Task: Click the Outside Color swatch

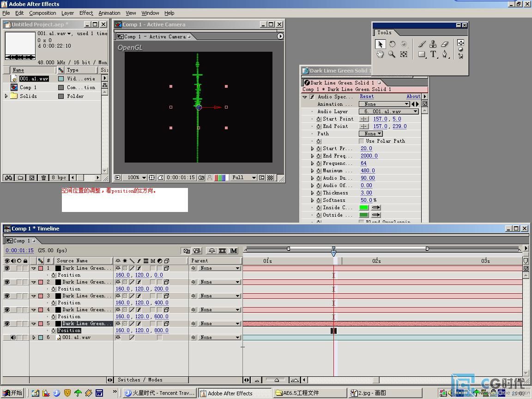Action: [364, 215]
